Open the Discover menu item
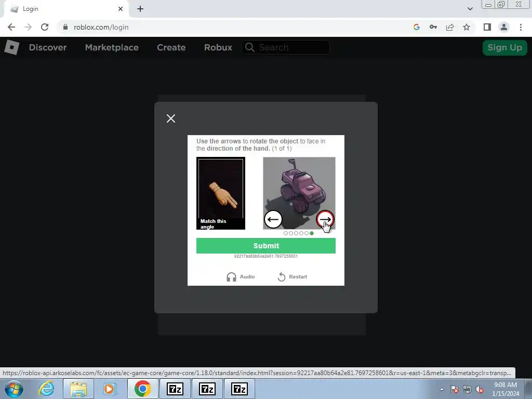 click(48, 47)
